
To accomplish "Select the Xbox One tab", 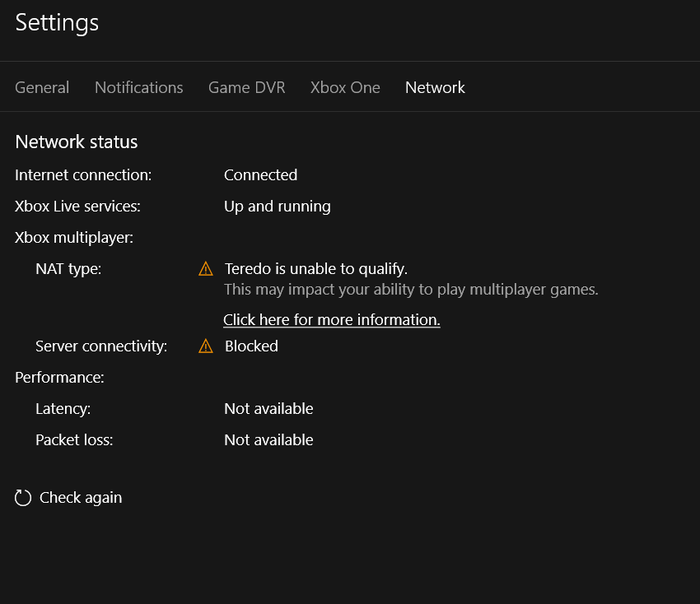I will [x=345, y=87].
